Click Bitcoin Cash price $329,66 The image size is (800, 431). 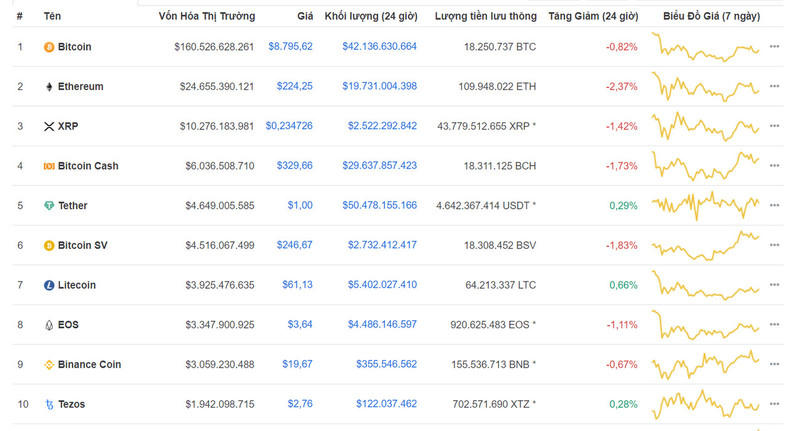click(294, 166)
